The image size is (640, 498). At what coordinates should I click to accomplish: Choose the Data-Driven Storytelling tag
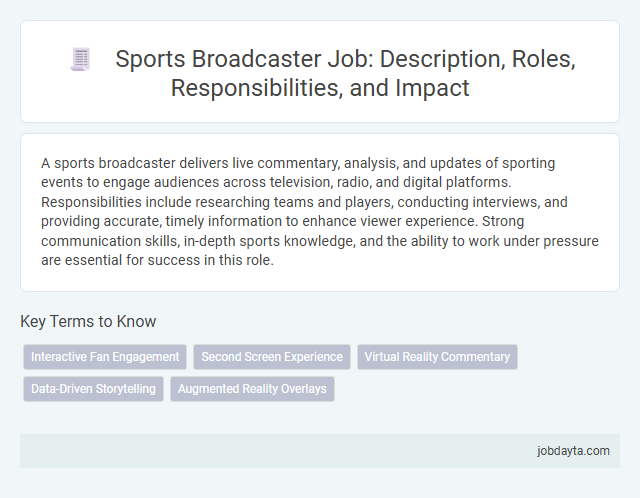(x=93, y=389)
